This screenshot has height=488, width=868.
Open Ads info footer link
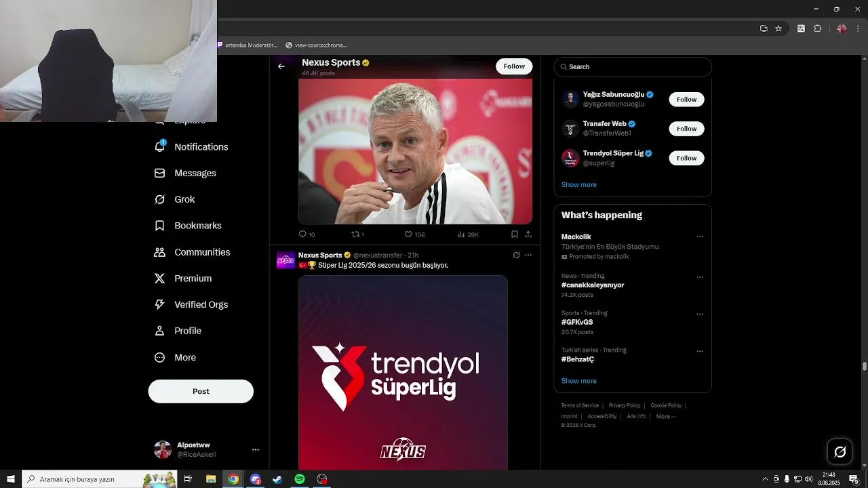636,416
